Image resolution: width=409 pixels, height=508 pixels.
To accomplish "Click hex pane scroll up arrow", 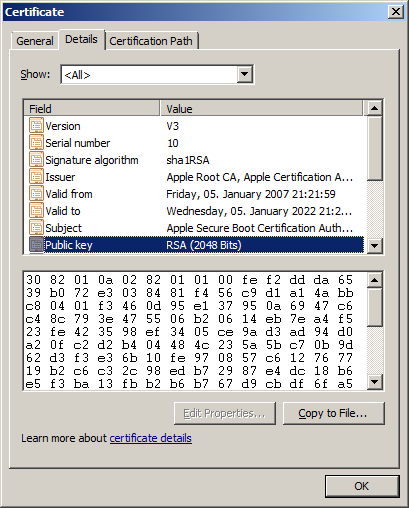I will 374,280.
